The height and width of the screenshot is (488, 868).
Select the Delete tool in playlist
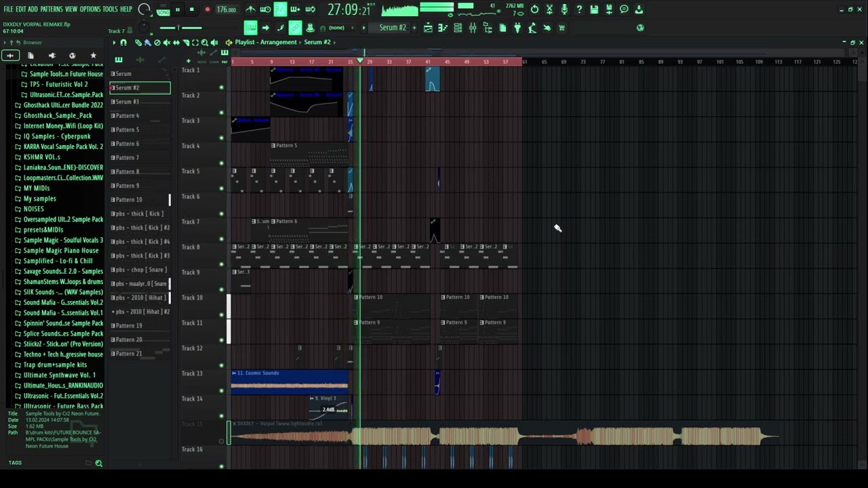157,43
